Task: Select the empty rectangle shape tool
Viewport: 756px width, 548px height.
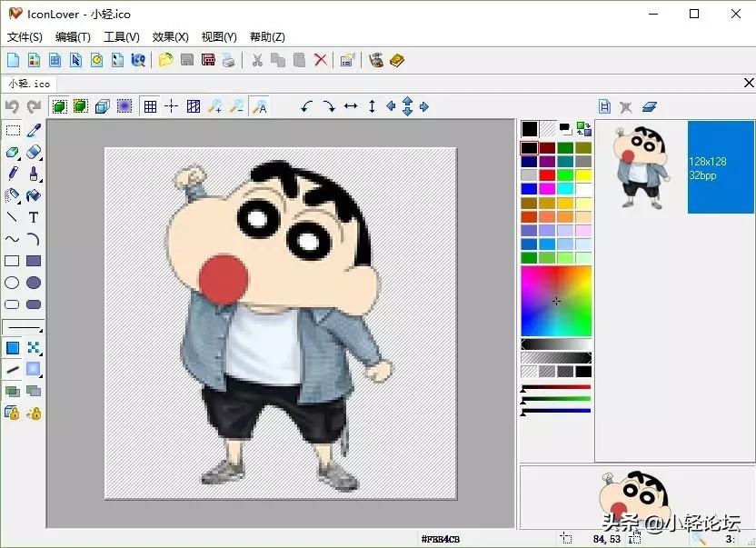Action: (13, 261)
